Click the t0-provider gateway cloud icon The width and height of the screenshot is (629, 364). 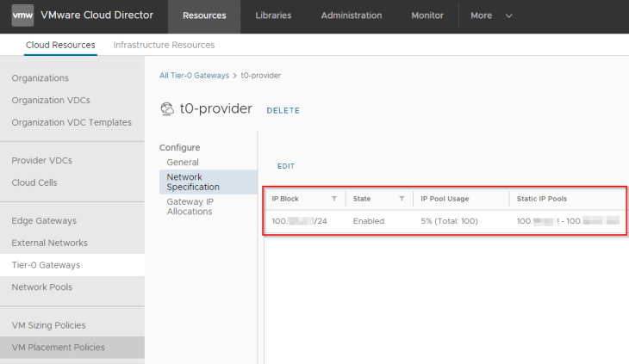167,109
